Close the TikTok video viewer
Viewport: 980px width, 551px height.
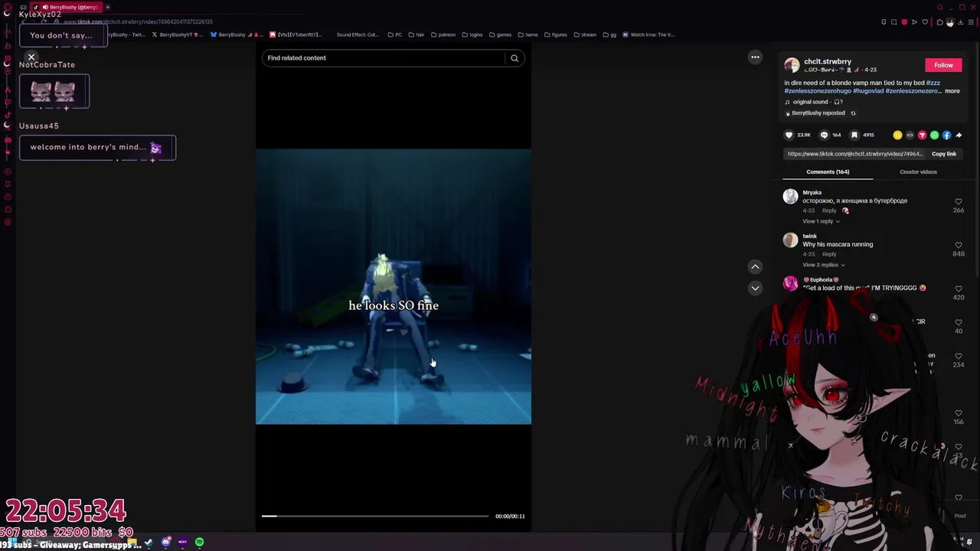31,57
